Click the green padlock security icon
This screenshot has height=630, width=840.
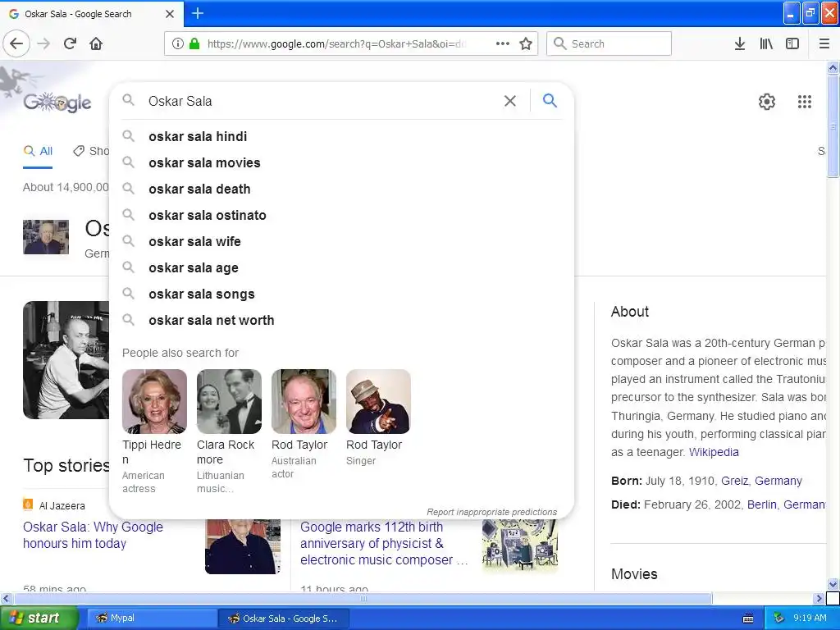pos(194,43)
